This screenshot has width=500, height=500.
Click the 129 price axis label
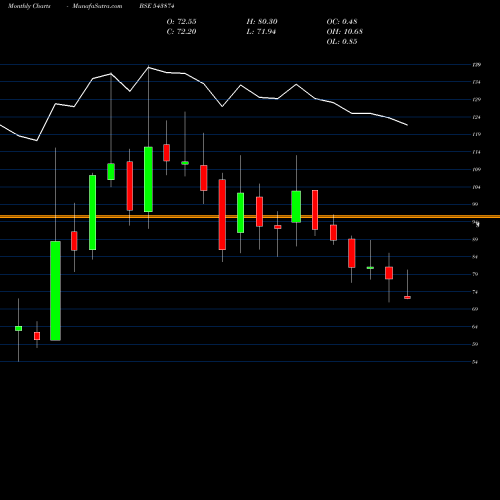coord(476,100)
